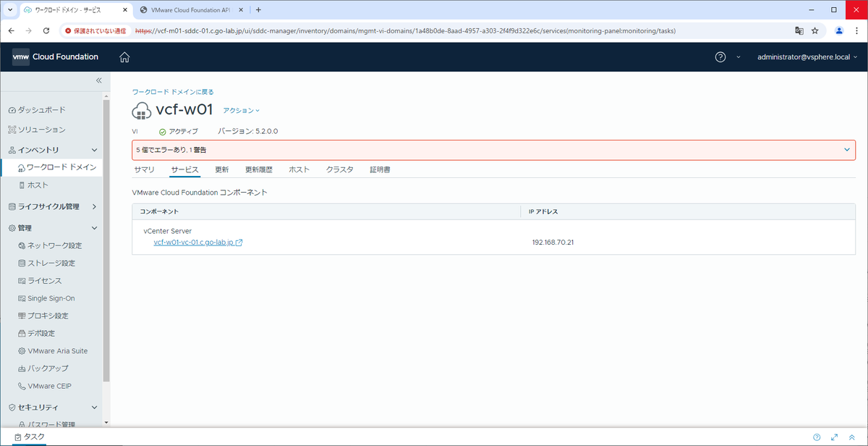
Task: Switch to the ホスト tab
Action: click(x=299, y=169)
